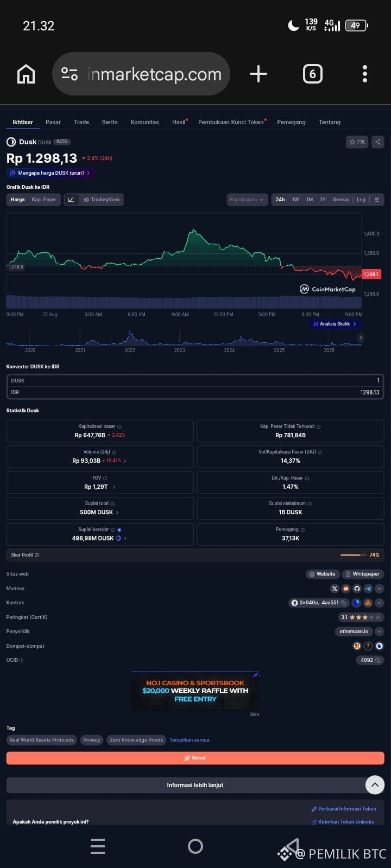Image resolution: width=391 pixels, height=868 pixels.
Task: Open the Website link
Action: point(323,574)
